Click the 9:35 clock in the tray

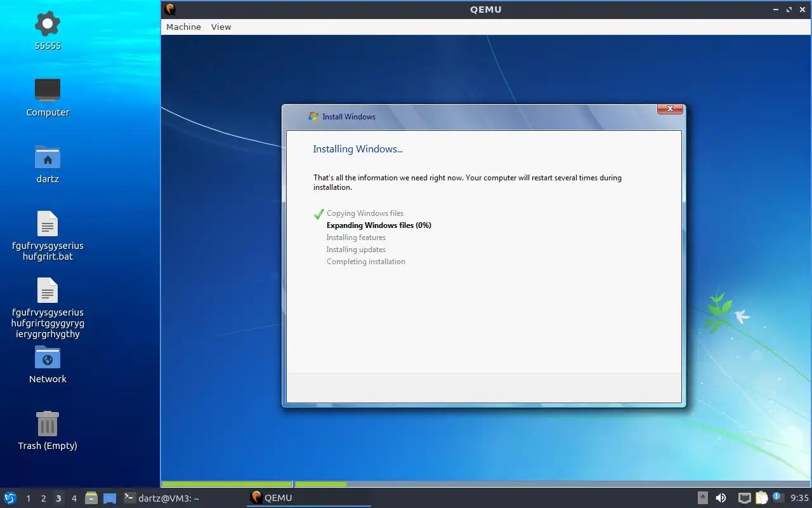click(799, 498)
